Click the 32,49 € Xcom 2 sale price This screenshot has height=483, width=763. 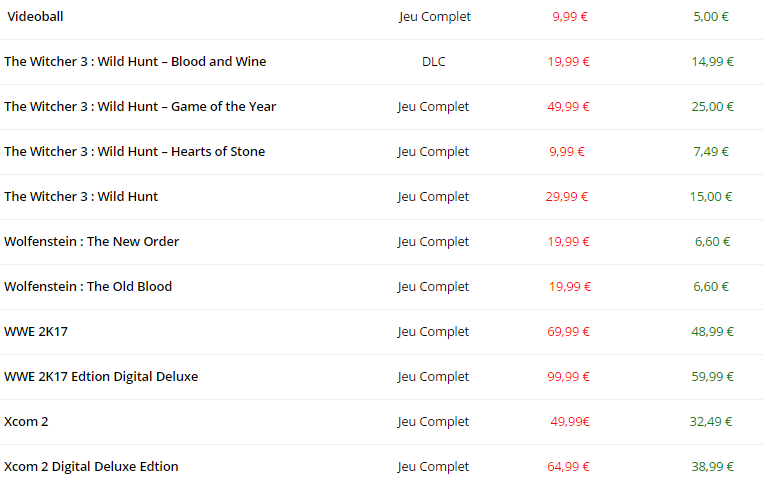tap(712, 421)
